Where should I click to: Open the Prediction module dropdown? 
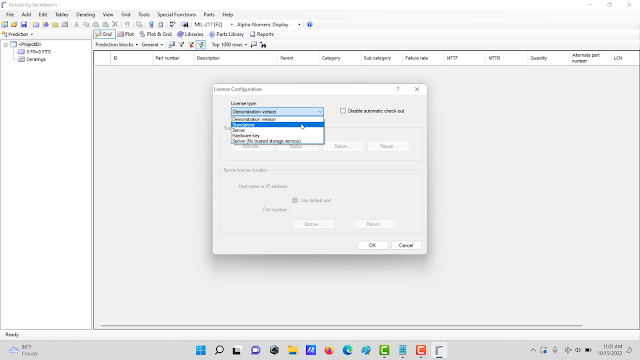(x=18, y=34)
